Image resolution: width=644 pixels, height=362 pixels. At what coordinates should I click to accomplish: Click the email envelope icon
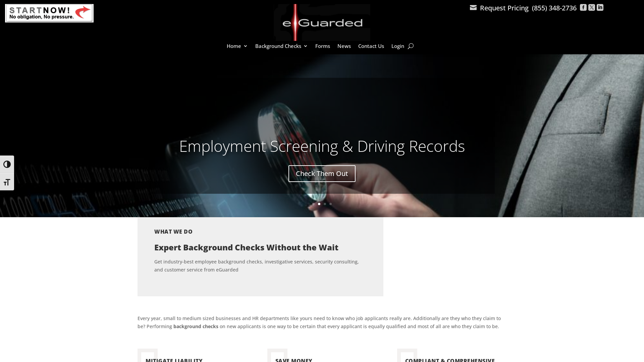473,7
